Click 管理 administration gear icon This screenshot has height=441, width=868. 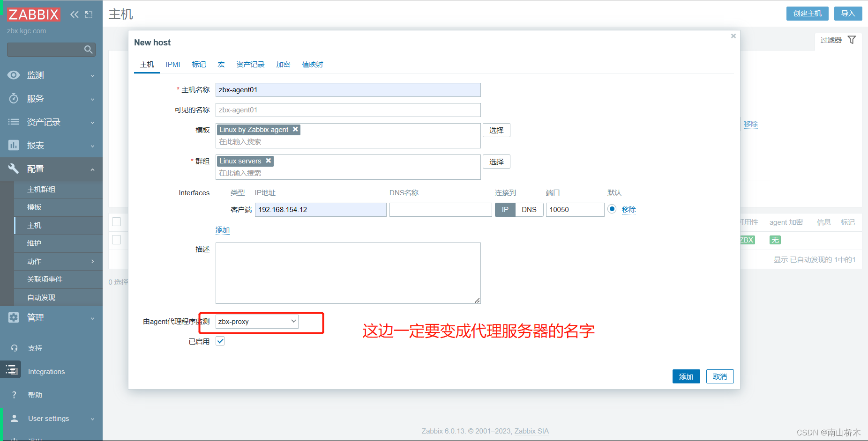14,317
